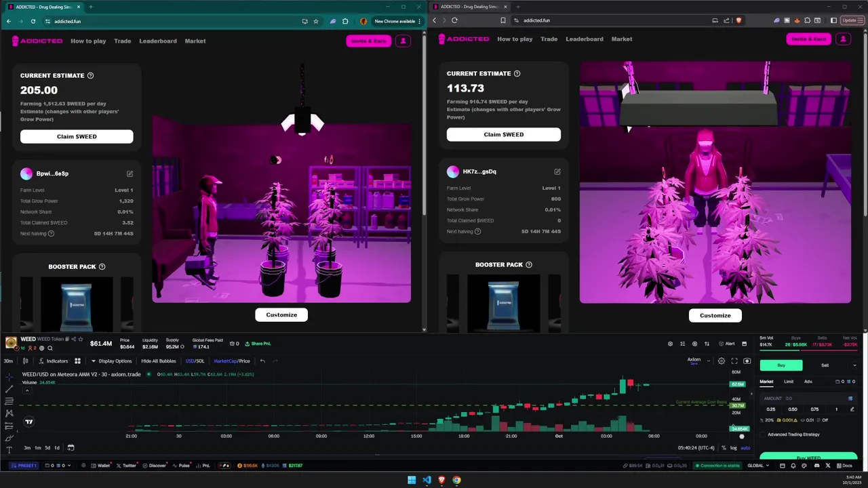
Task: Select the trend line drawing tool
Action: click(9, 388)
